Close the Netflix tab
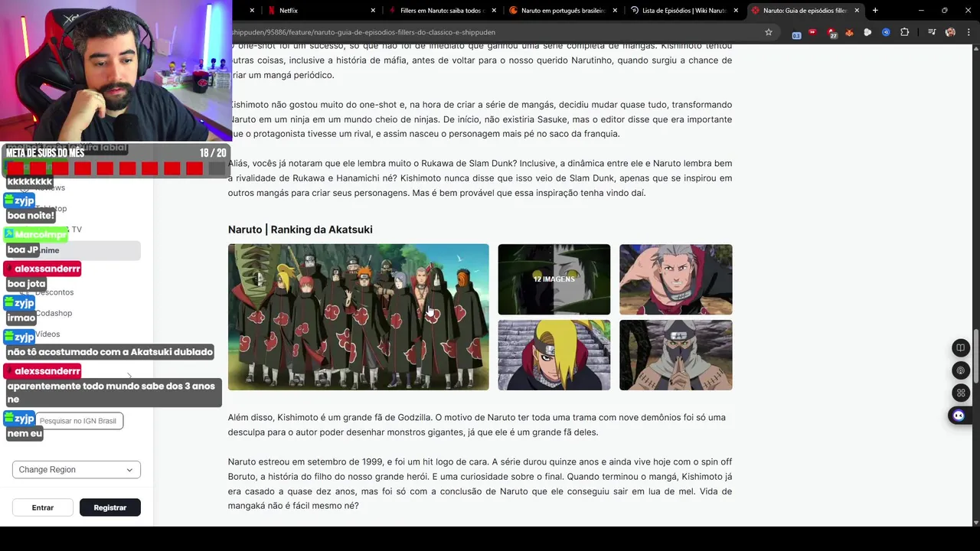The height and width of the screenshot is (551, 980). click(x=373, y=10)
